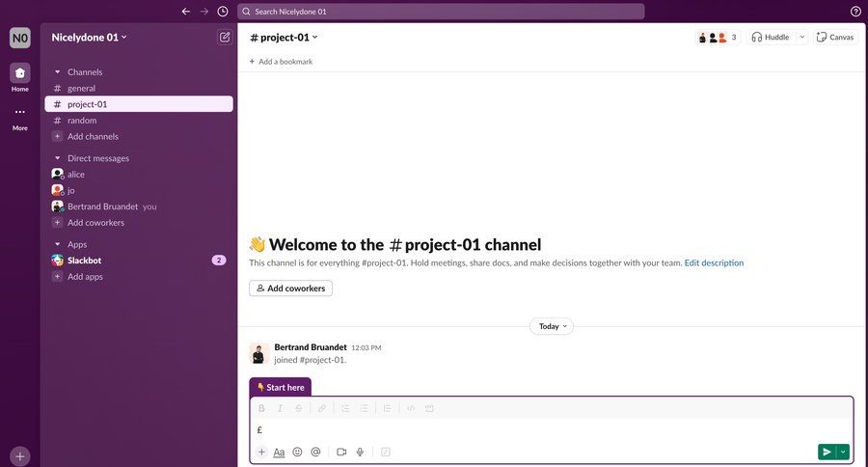
Task: Focus the Search Nicelydone 01 field
Action: [x=441, y=11]
